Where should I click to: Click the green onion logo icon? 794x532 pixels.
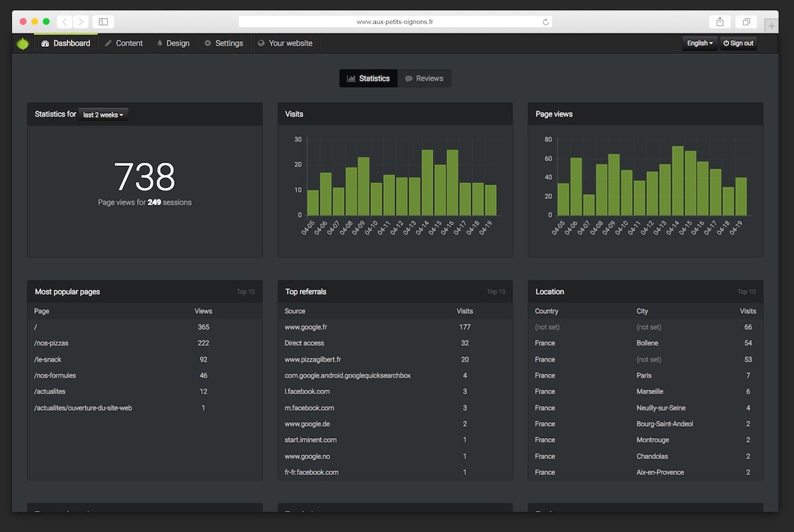[x=23, y=44]
